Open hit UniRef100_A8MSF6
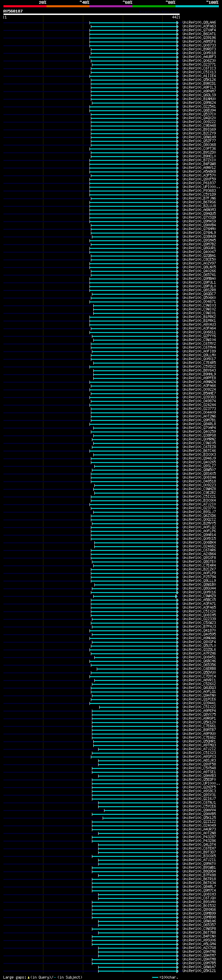Viewport: 222px width, 980px height. (199, 41)
